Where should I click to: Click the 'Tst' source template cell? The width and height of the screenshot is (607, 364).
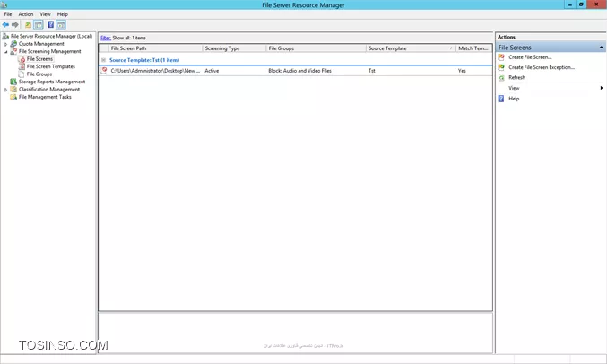[x=371, y=71]
